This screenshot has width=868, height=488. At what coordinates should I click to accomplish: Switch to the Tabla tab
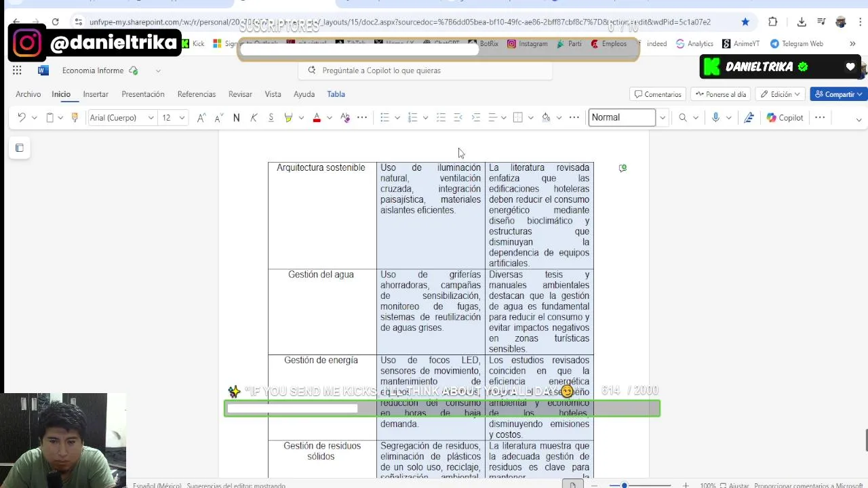[x=336, y=94]
